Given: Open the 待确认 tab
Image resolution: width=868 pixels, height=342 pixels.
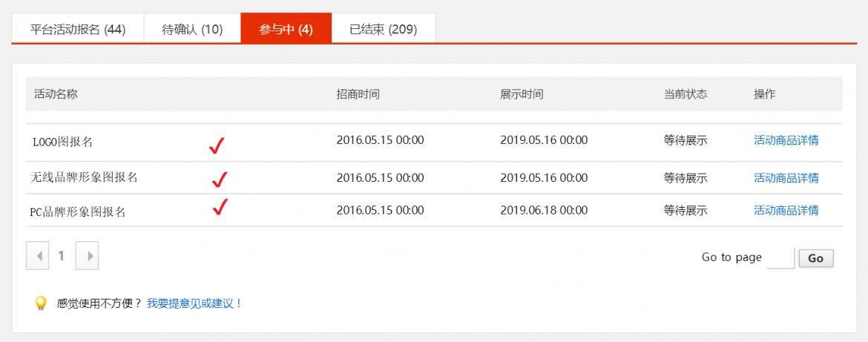Looking at the screenshot, I should (x=192, y=30).
